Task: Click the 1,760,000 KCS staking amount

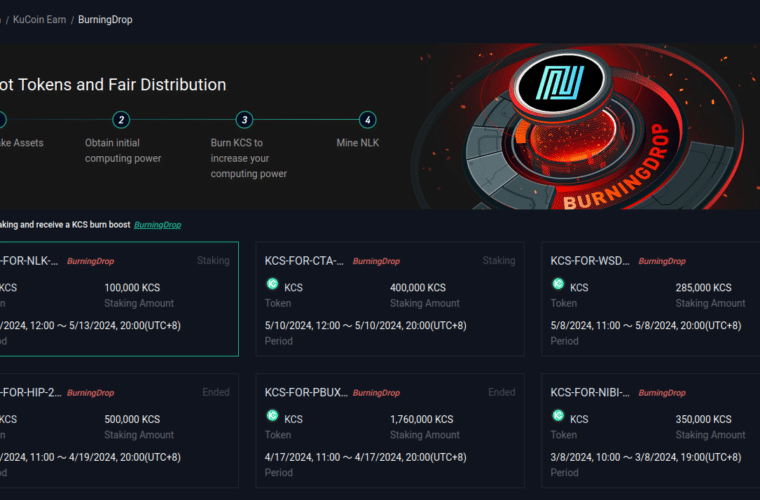Action: click(x=422, y=420)
